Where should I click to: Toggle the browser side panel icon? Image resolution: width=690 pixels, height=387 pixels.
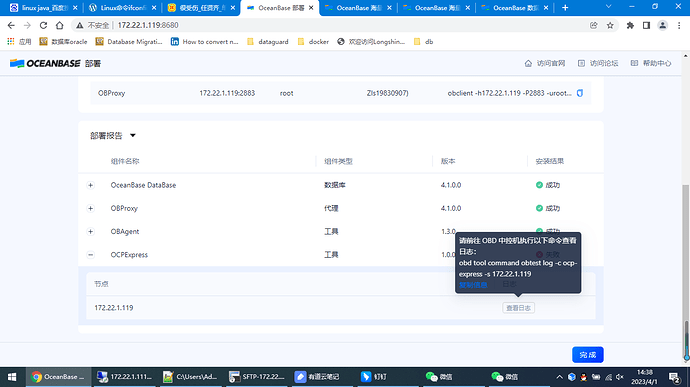pyautogui.click(x=646, y=26)
